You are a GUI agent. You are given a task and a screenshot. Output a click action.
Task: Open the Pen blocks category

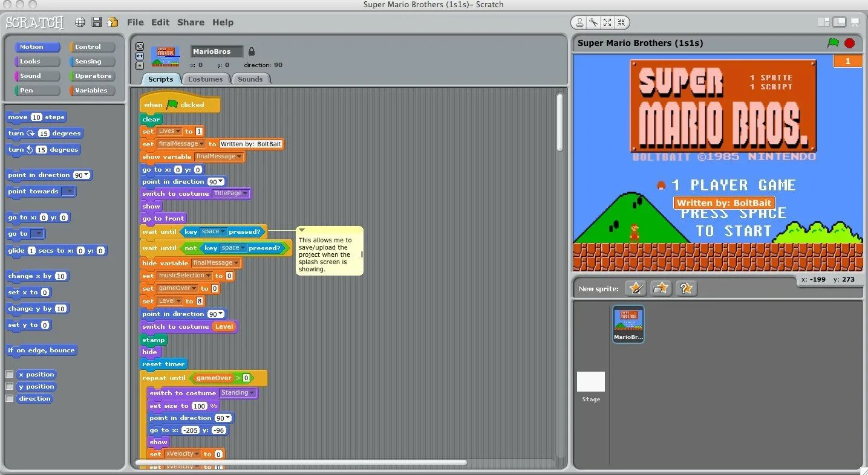(x=37, y=90)
